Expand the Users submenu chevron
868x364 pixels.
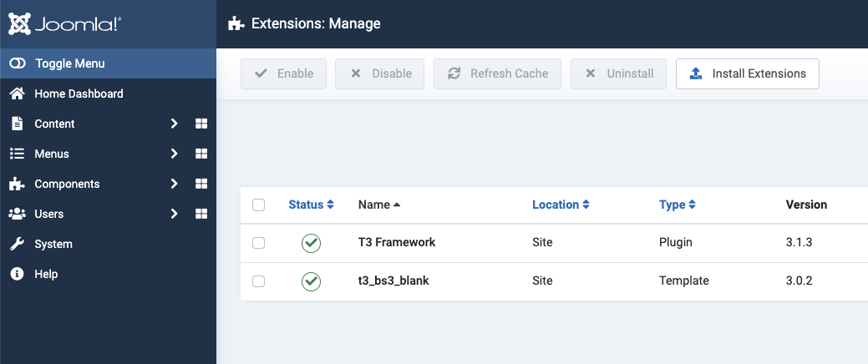pos(174,214)
